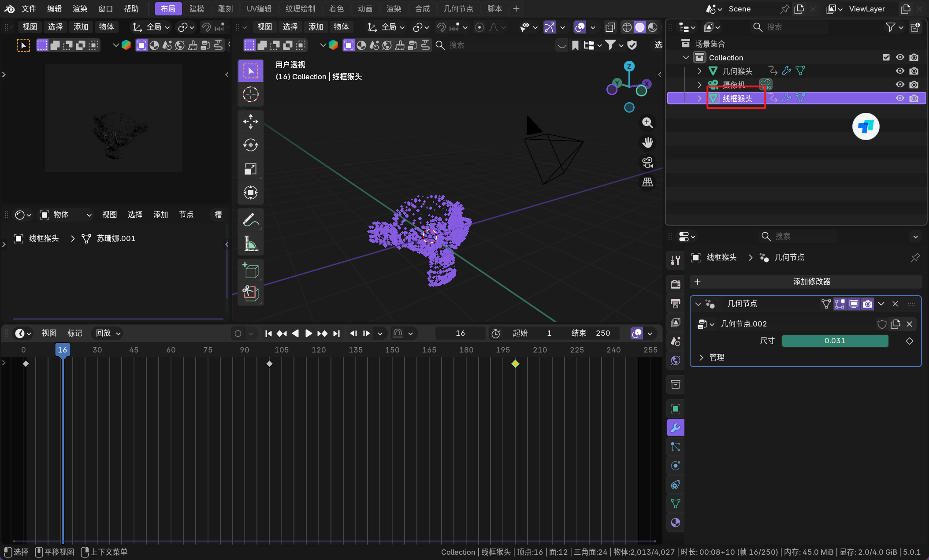Disable 线框猴头 in renders
This screenshot has height=560, width=929.
coord(914,98)
